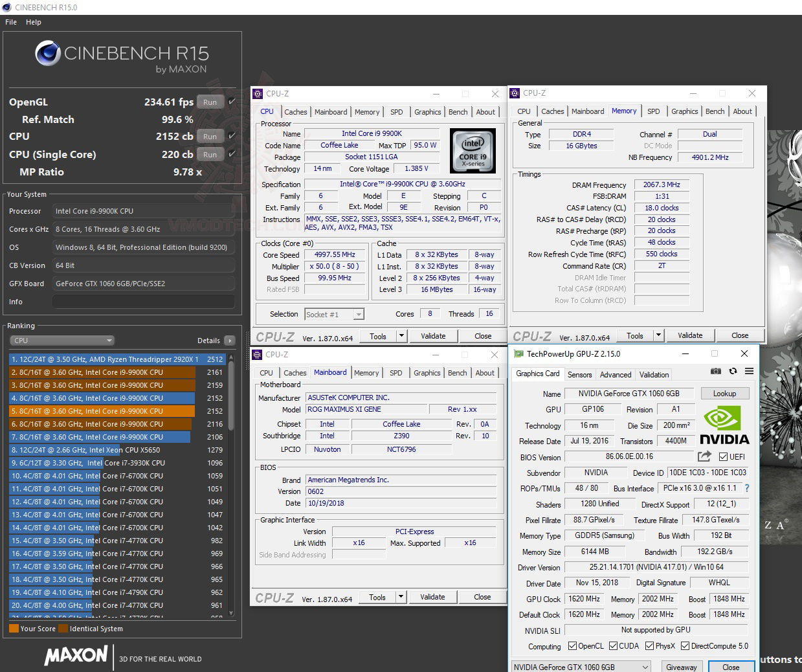Screen dimensions: 802x672
Task: Click the NVIDIA logo in GPU-Z
Action: tap(723, 422)
